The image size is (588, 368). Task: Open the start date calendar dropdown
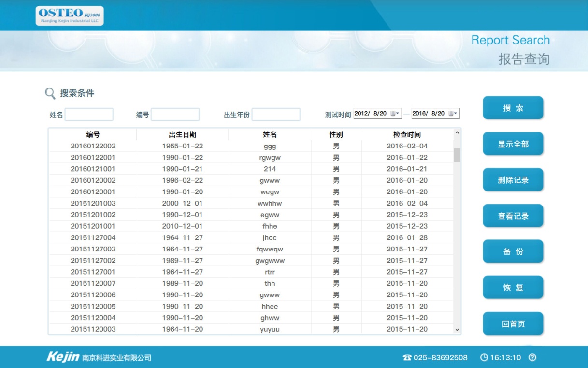coord(395,113)
